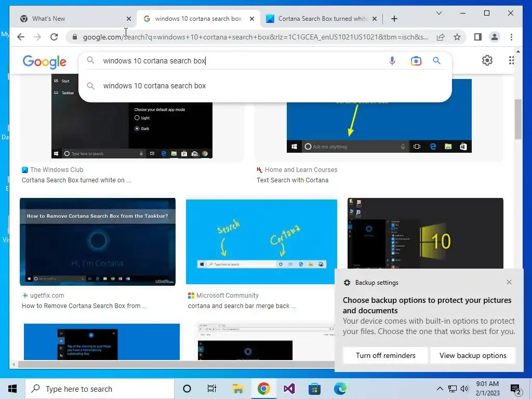Open Google quick settings gear
Screen dimensions: 532x399
coord(487,60)
